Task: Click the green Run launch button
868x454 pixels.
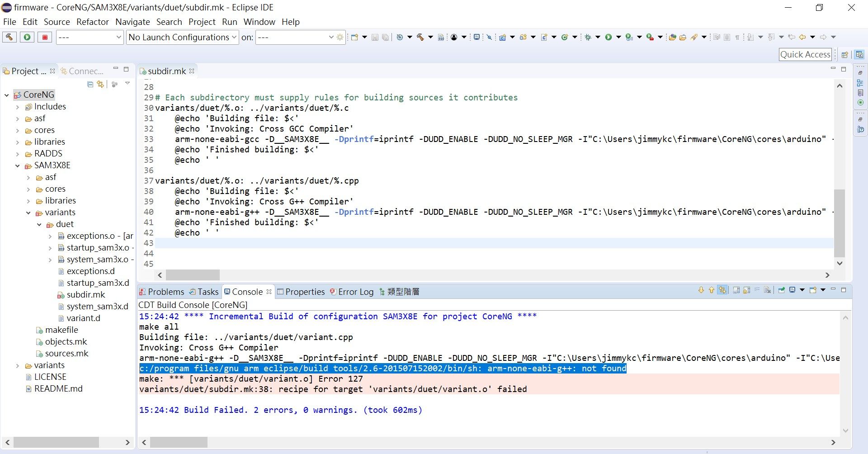Action: click(27, 37)
